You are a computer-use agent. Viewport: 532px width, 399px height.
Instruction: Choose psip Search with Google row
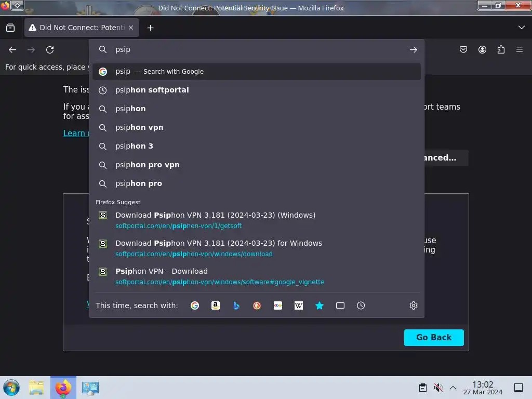257,72
